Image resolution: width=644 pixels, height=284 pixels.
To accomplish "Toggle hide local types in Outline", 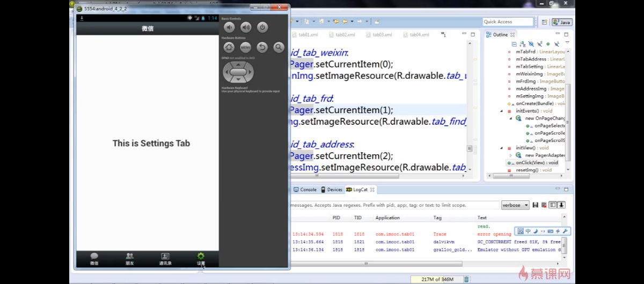I will point(557,44).
